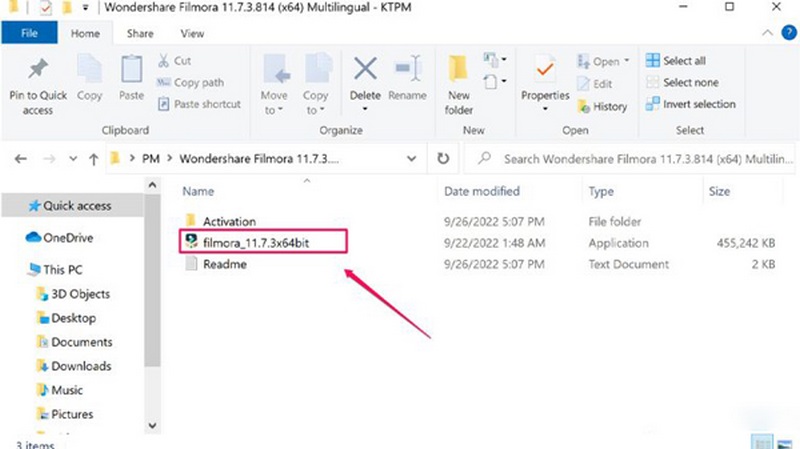Image resolution: width=800 pixels, height=449 pixels.
Task: Click the Paste clipboard icon
Action: coord(131,69)
